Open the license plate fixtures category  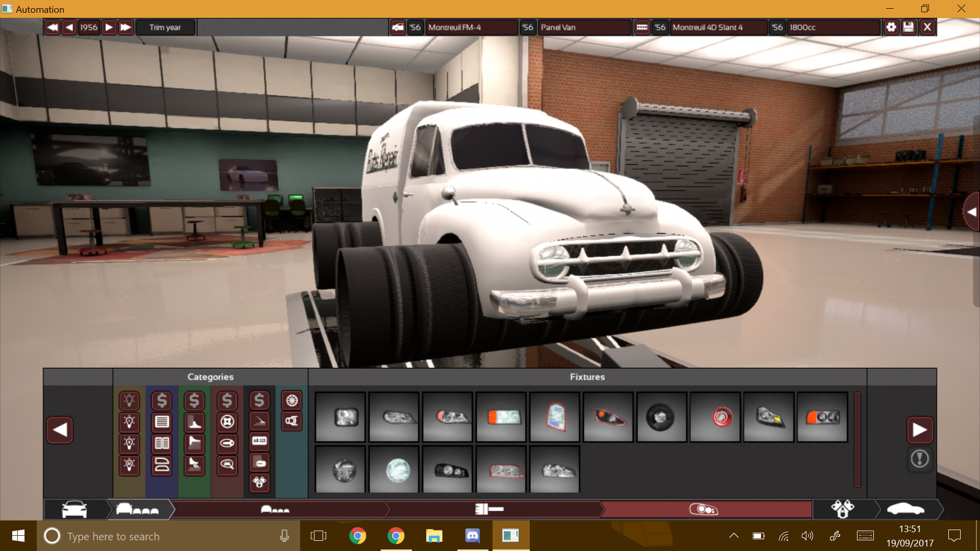coord(259,441)
